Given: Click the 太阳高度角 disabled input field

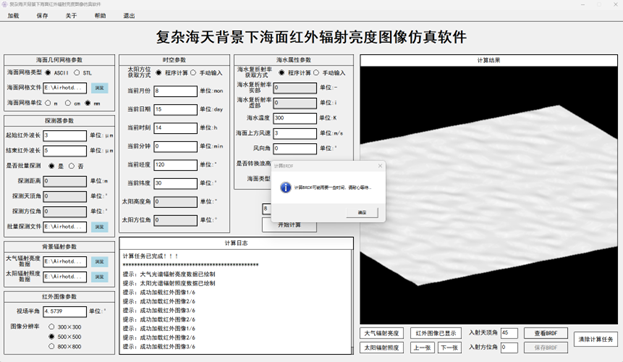Looking at the screenshot, I should tap(176, 202).
